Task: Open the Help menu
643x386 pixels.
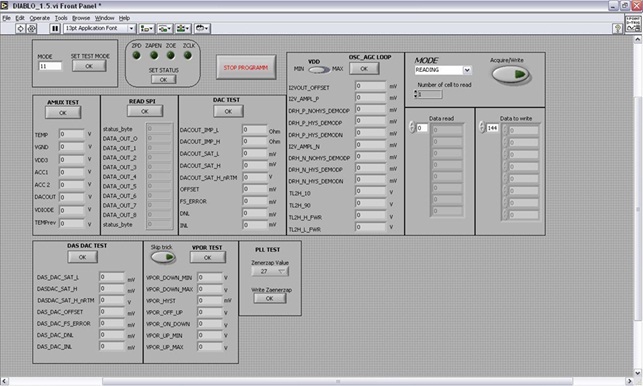Action: click(124, 18)
